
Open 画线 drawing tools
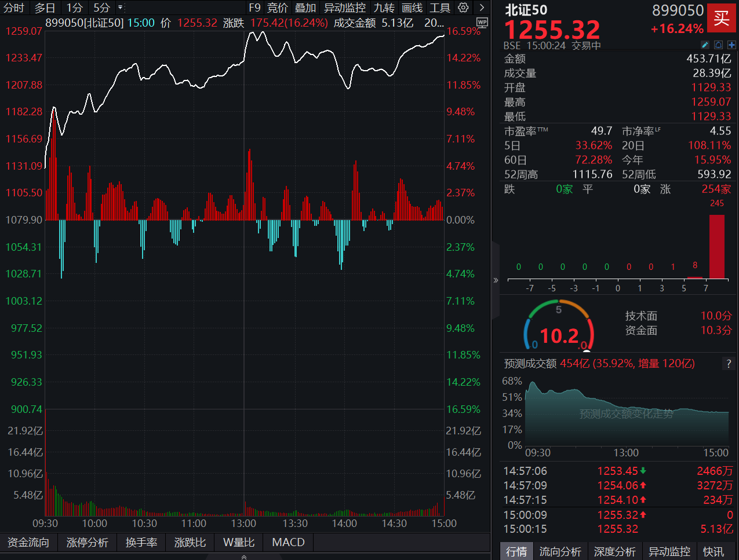coord(412,8)
